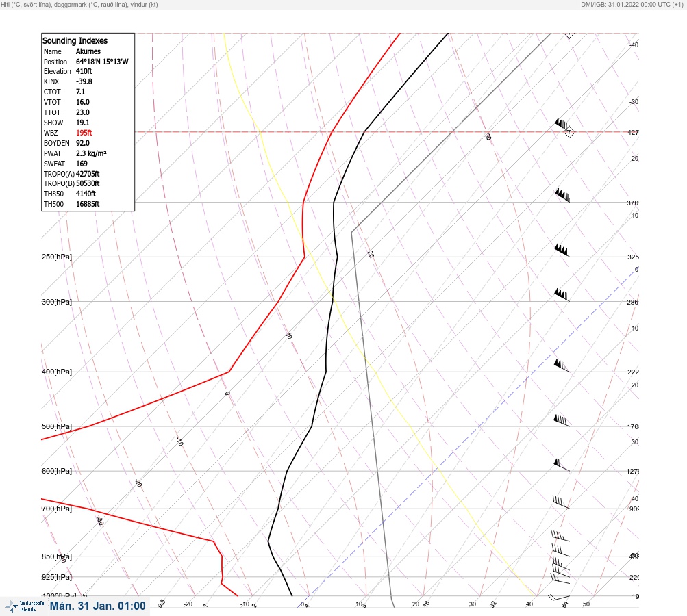The height and width of the screenshot is (616, 687).
Task: Select the TH850 value 4140ft
Action: (x=86, y=194)
